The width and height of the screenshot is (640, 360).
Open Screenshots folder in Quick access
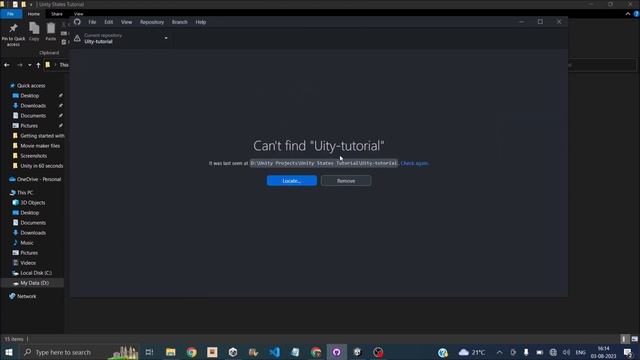(x=33, y=156)
